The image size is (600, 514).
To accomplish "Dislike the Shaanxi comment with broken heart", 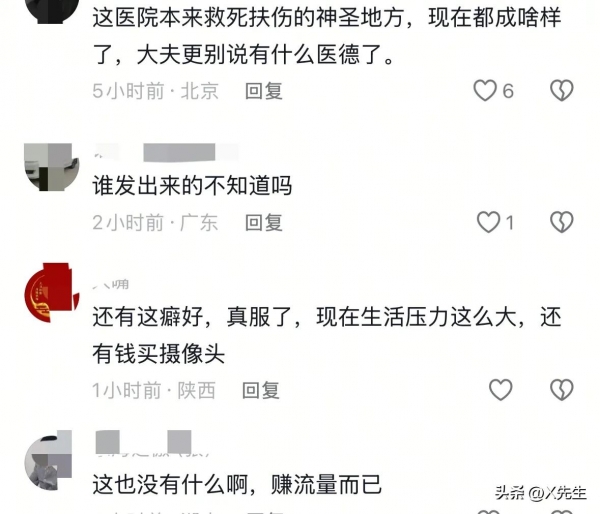I will 561,390.
